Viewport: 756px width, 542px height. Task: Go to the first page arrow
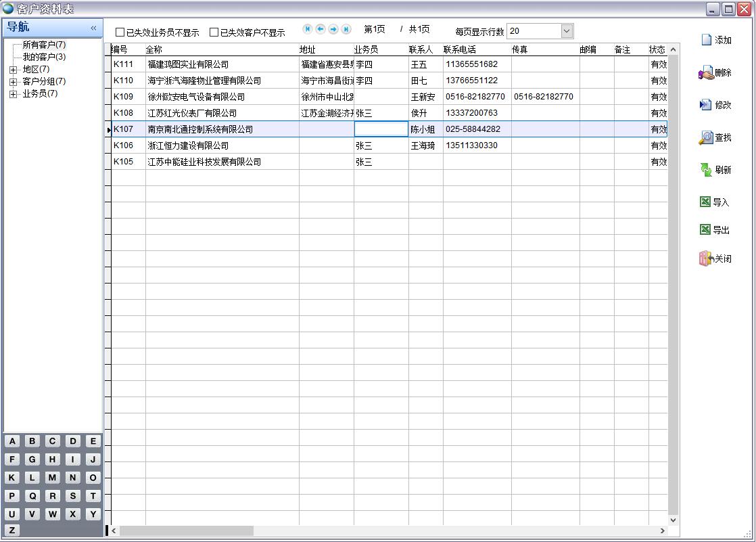click(308, 29)
